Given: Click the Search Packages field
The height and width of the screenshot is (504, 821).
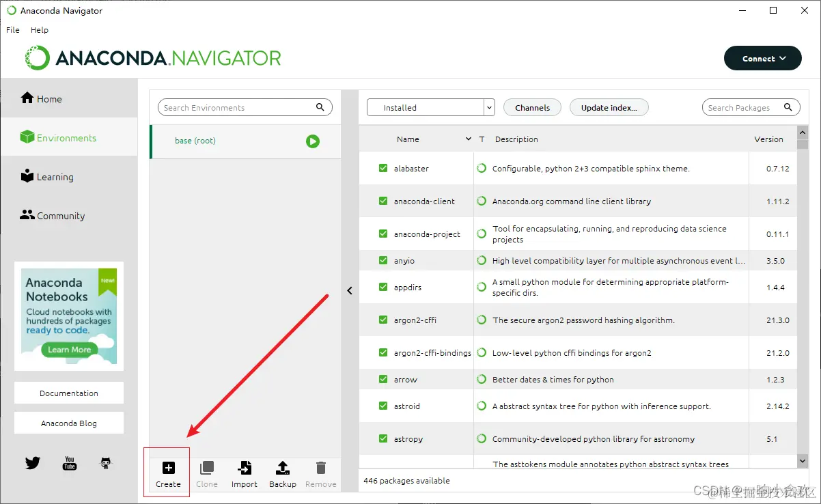Looking at the screenshot, I should click(x=751, y=107).
